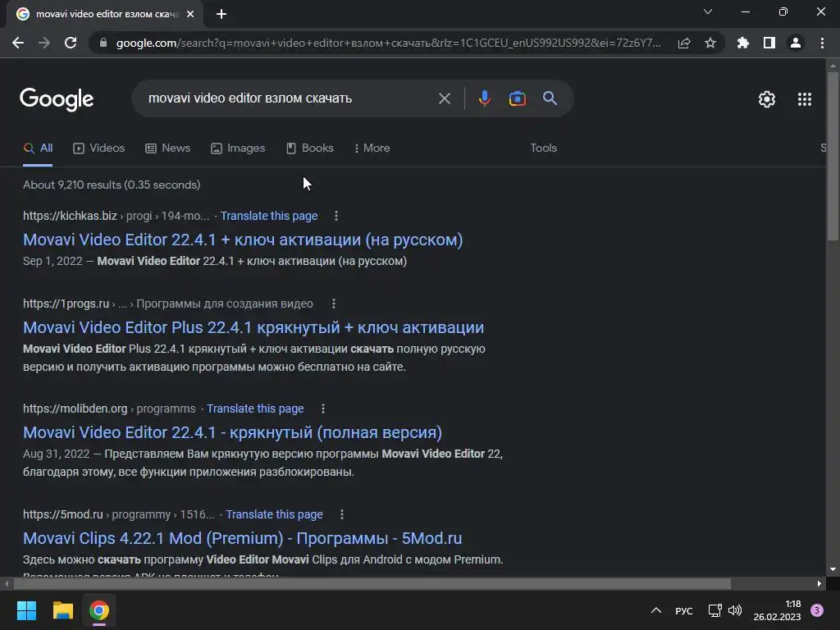The image size is (840, 630).
Task: Open the tab search chevron
Action: pos(708,11)
